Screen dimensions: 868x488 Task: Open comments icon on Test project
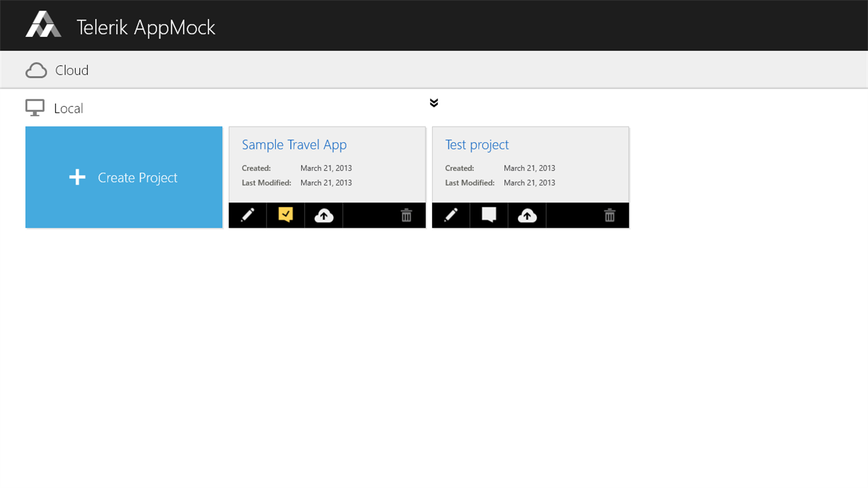[489, 215]
